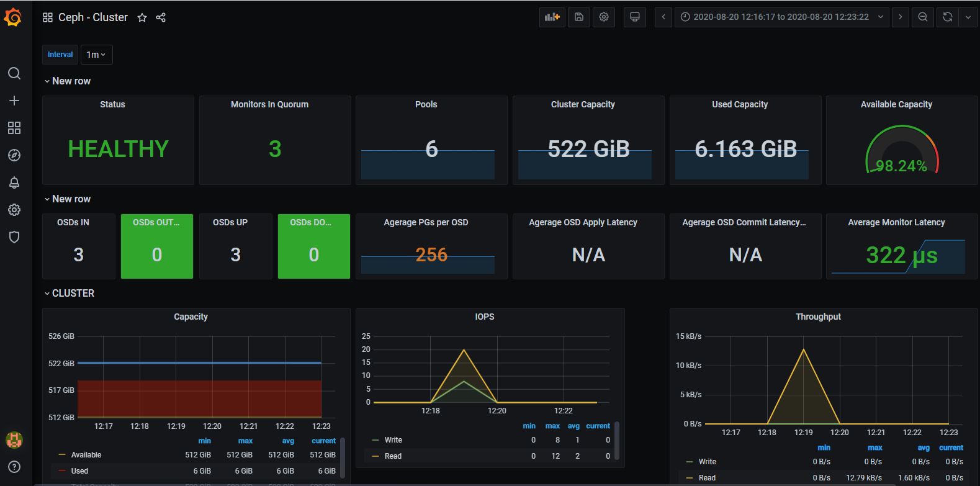Click the Ceph - Cluster dashboard title
Image resolution: width=980 pixels, height=486 pixels.
(93, 17)
